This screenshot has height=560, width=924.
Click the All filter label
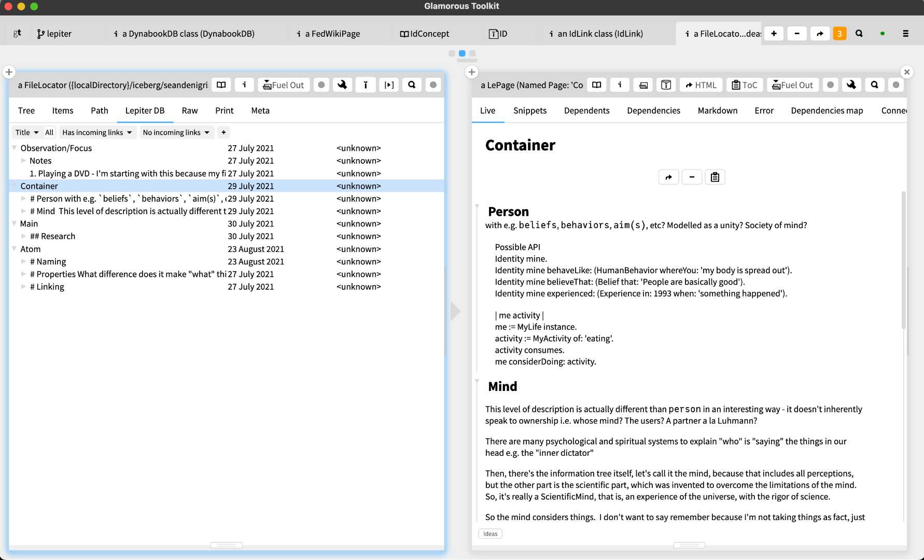point(49,132)
